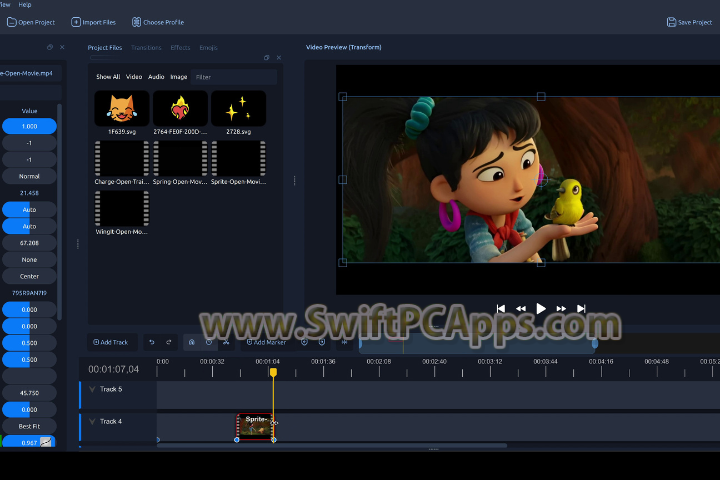Undo the last timeline action
The width and height of the screenshot is (720, 480).
(152, 342)
